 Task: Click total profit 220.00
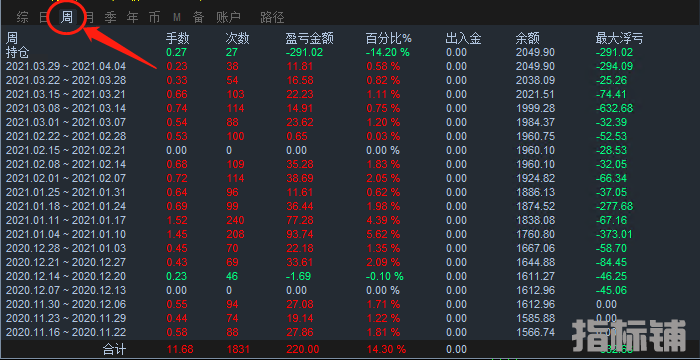[x=302, y=349]
